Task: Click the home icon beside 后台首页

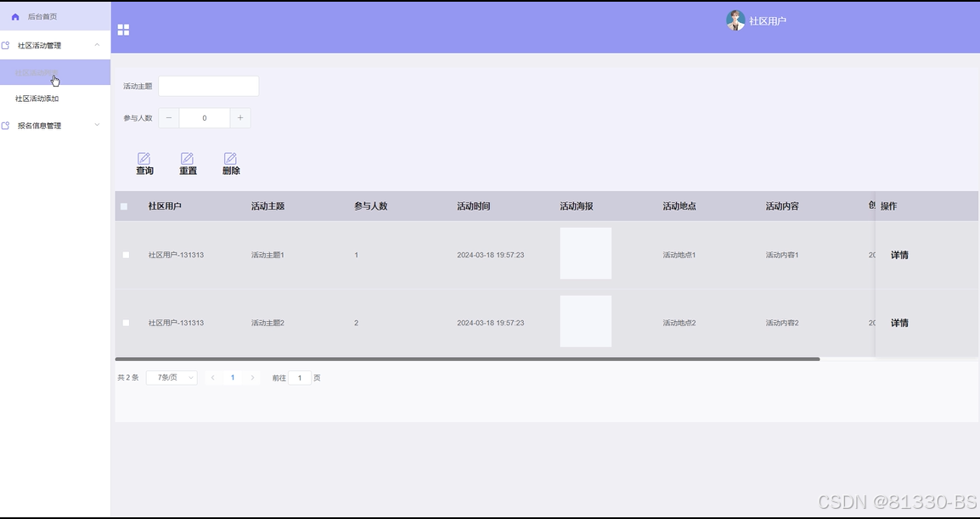Action: pyautogui.click(x=15, y=17)
